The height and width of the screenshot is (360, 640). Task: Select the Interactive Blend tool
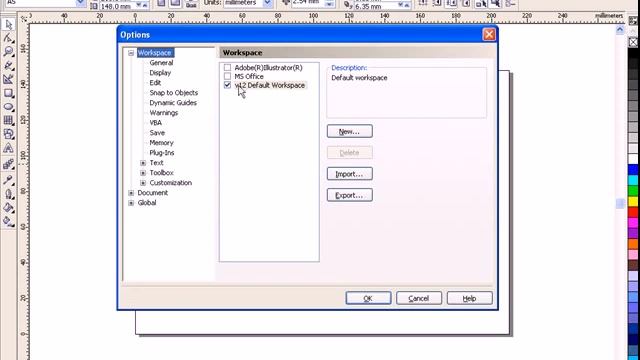(8, 164)
